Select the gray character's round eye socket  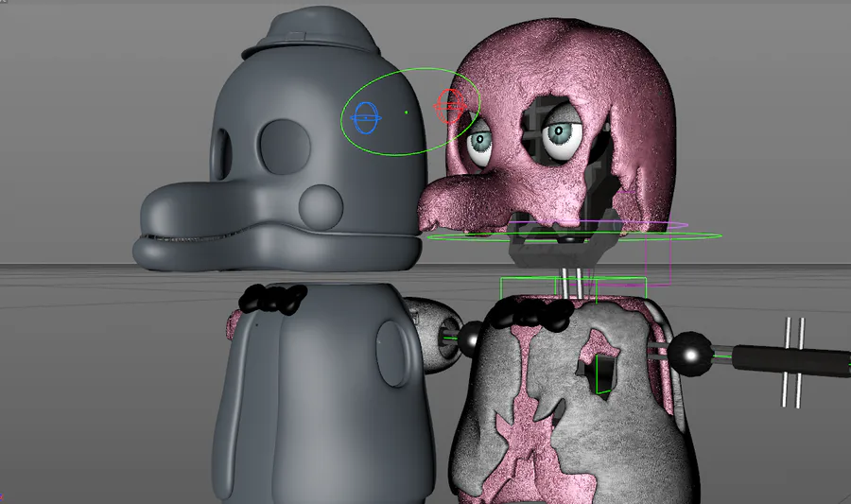tap(285, 147)
